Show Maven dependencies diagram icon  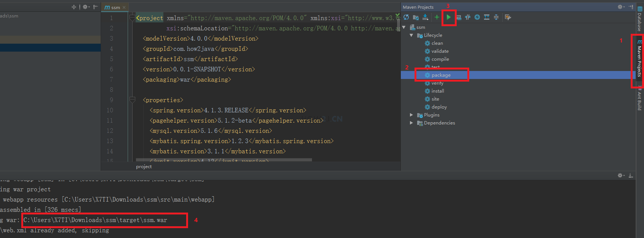[487, 17]
